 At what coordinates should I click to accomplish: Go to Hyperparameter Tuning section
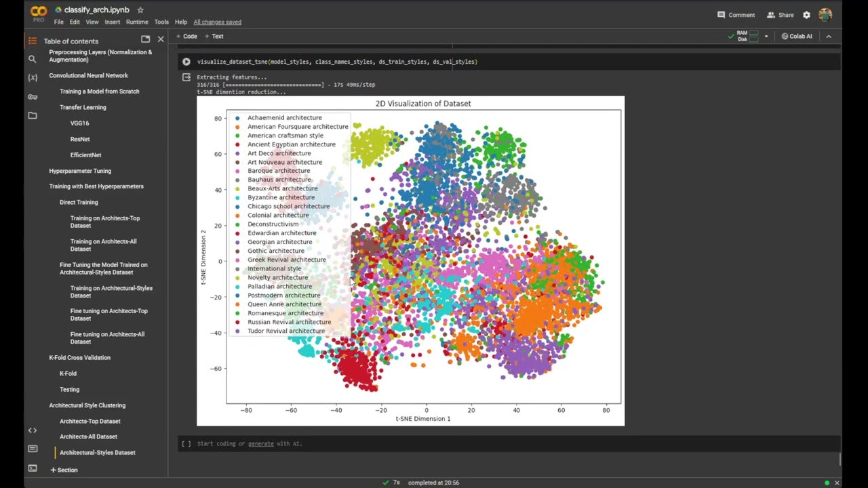[x=80, y=171]
